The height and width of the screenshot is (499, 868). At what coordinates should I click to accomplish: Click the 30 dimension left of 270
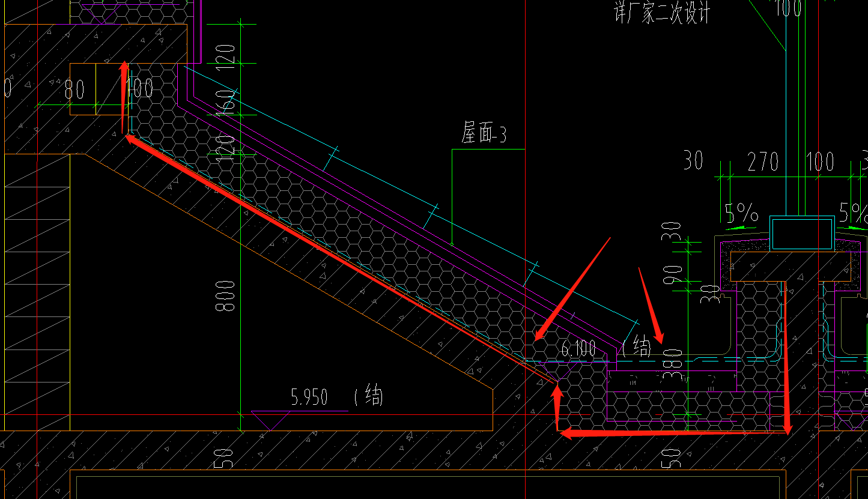693,160
